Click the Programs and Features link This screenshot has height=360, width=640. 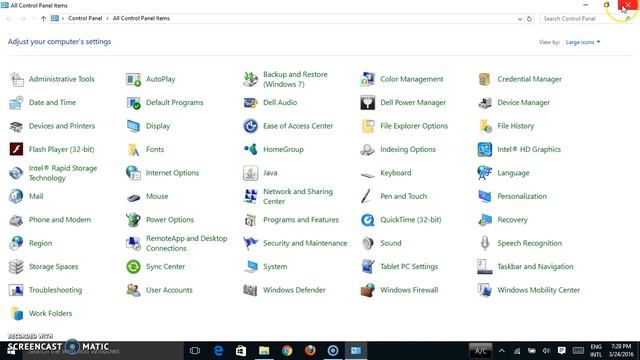click(301, 220)
